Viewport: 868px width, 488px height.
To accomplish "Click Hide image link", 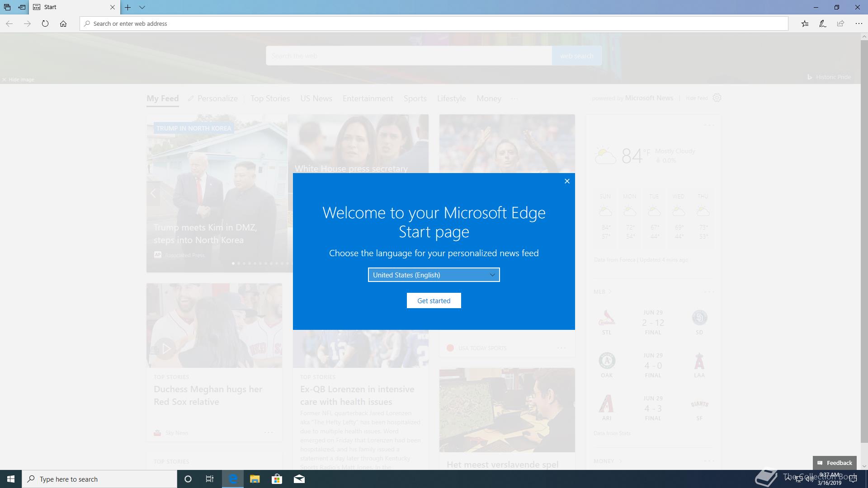I will pos(18,80).
